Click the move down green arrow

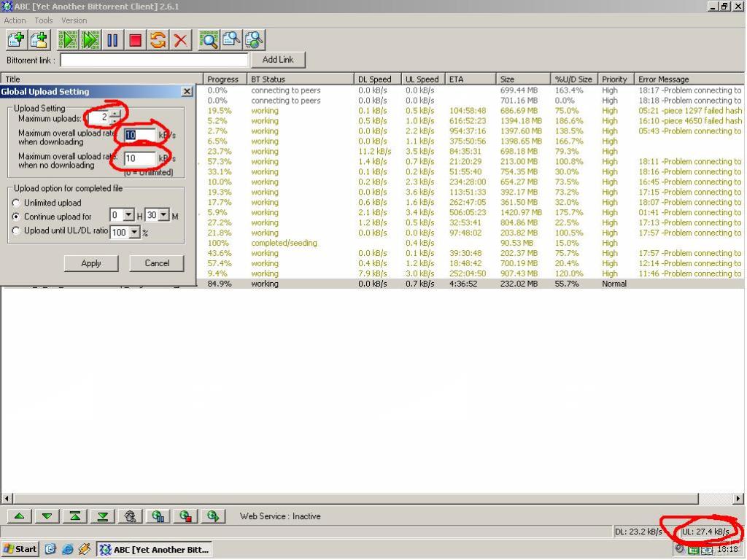click(47, 516)
